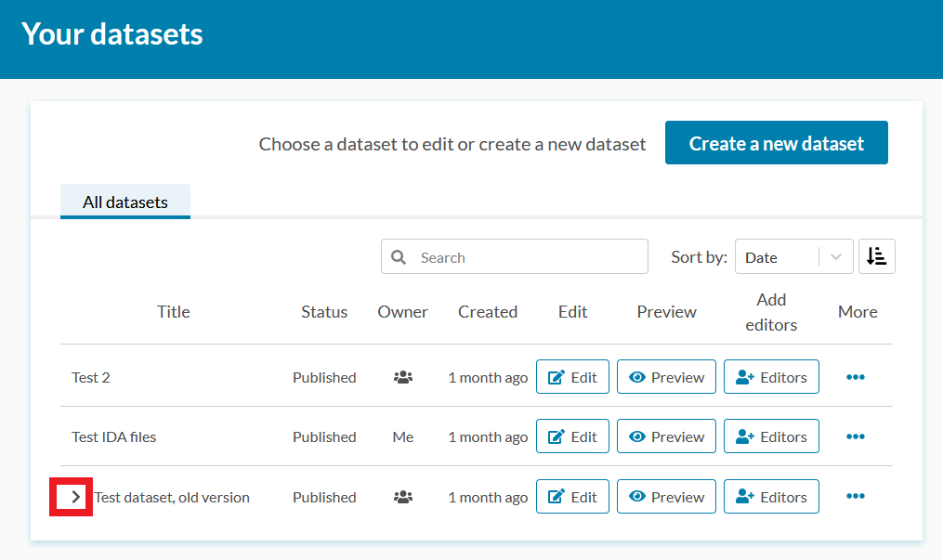
Task: Click the 'Your datasets' page heading
Action: 112,33
